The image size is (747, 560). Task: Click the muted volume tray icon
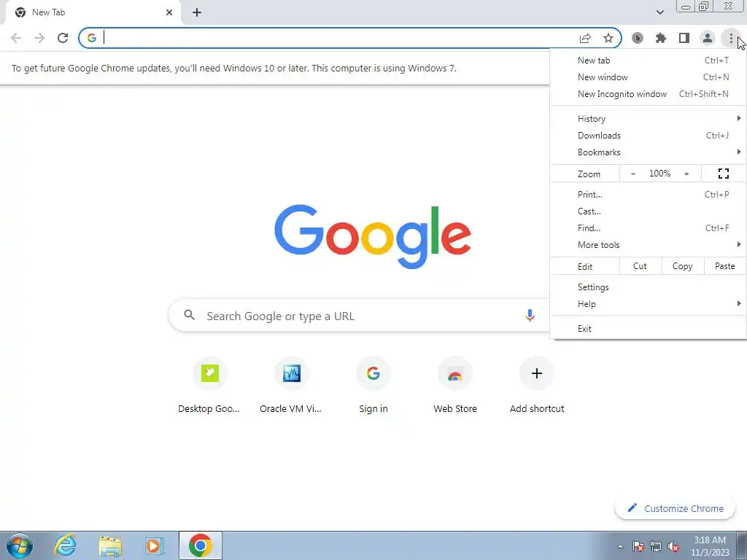tap(673, 546)
